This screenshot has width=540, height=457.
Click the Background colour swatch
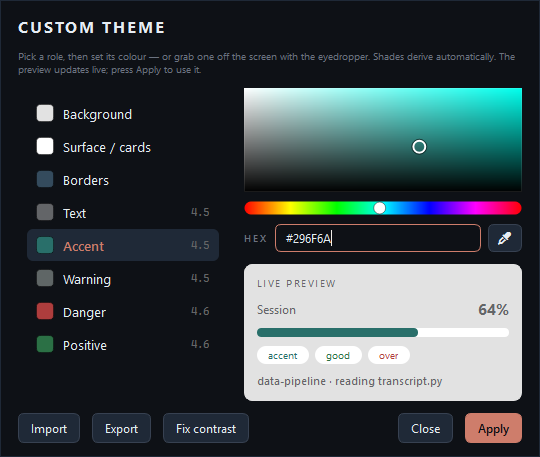[x=45, y=113]
